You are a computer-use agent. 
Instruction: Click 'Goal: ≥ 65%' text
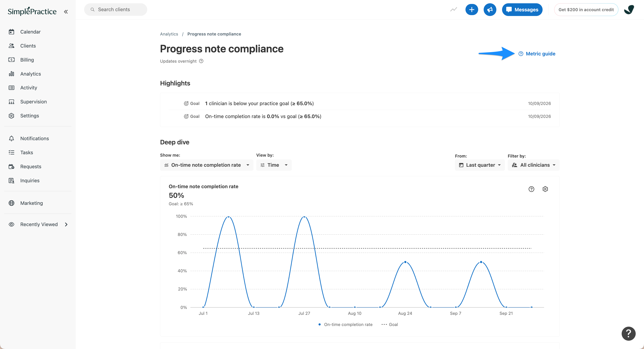(x=181, y=204)
